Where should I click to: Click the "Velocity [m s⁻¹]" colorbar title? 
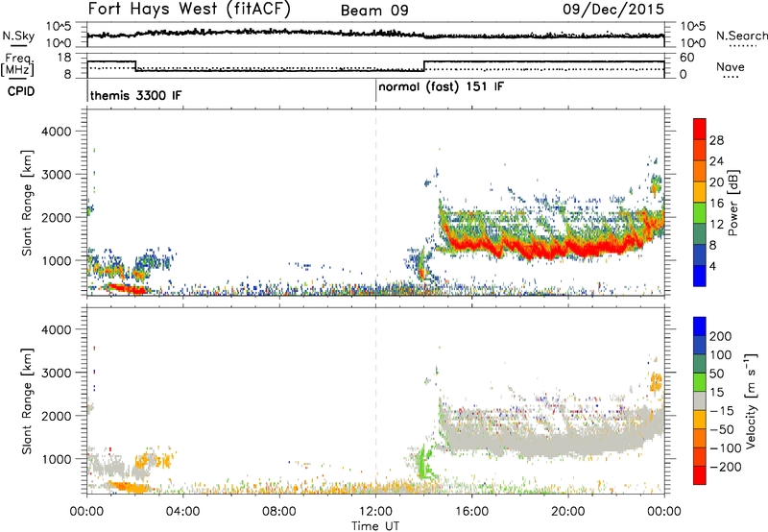pyautogui.click(x=750, y=400)
